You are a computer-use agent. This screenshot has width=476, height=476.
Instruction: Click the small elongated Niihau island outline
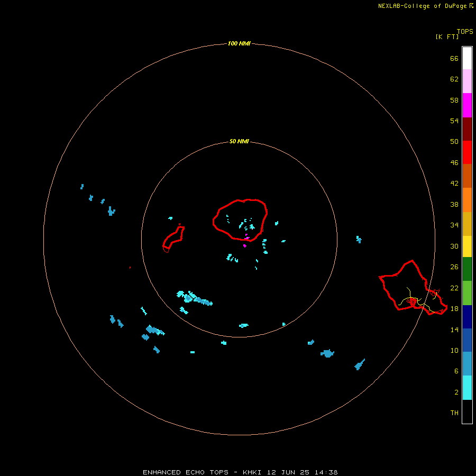(173, 239)
